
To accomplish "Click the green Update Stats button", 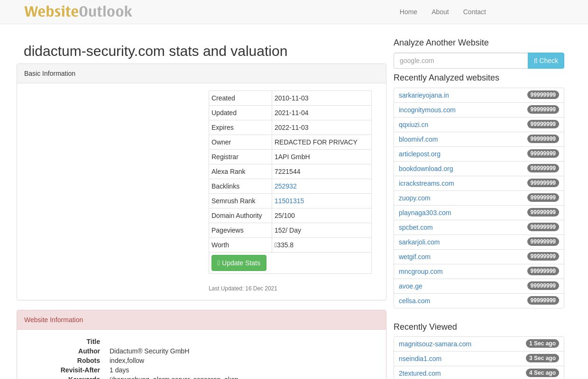I will (239, 263).
